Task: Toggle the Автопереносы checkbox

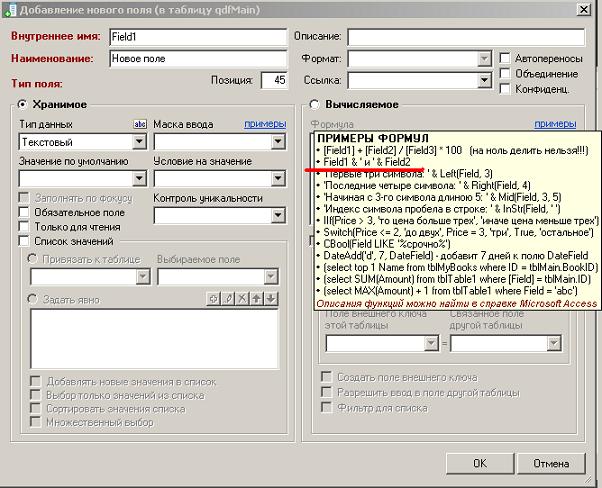Action: pos(506,59)
